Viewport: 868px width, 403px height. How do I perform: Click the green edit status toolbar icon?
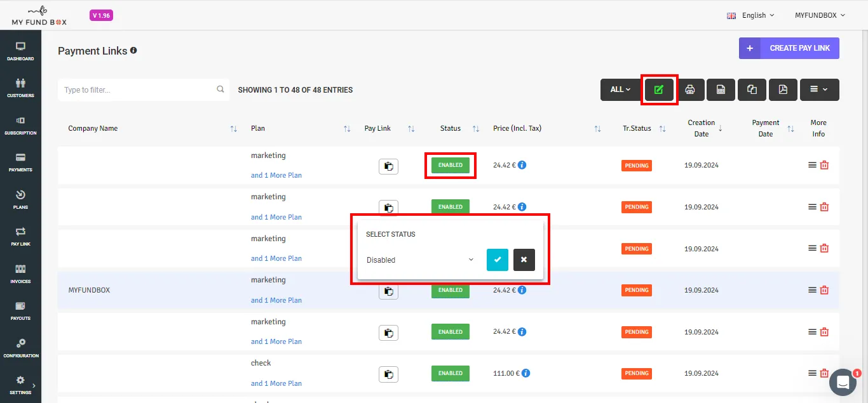[659, 89]
